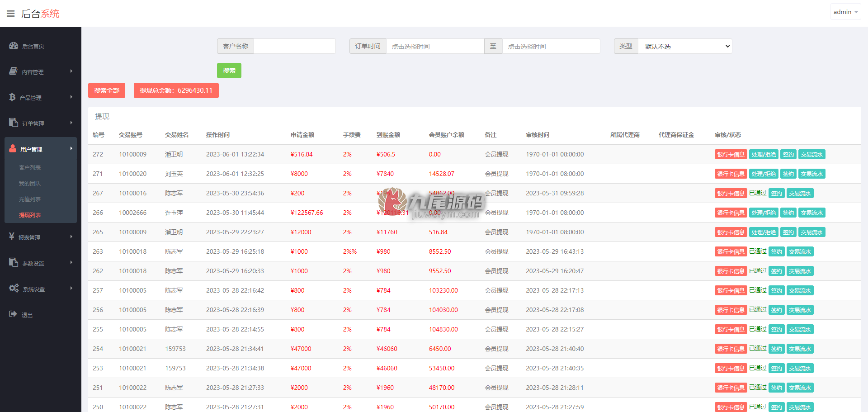Select the 报表管理 yen icon
Image resolution: width=868 pixels, height=412 pixels.
(12, 236)
